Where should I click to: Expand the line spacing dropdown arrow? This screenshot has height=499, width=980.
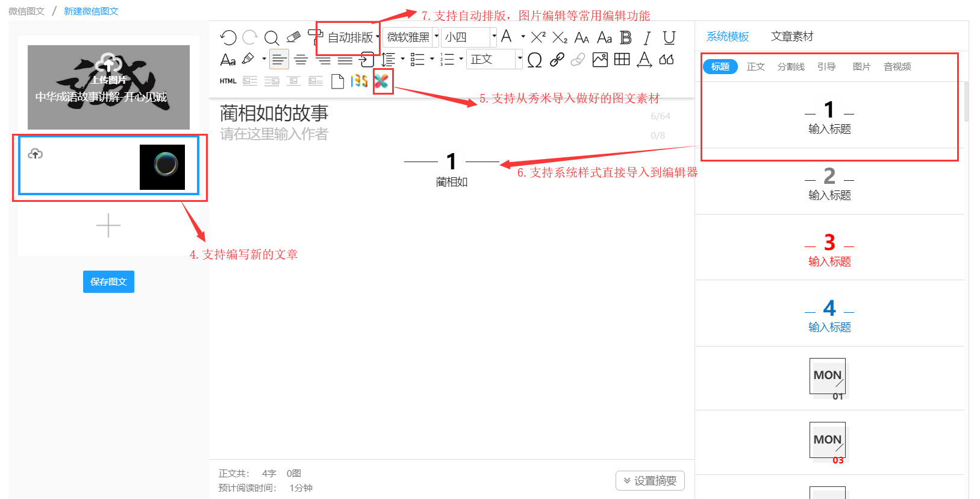pyautogui.click(x=402, y=59)
